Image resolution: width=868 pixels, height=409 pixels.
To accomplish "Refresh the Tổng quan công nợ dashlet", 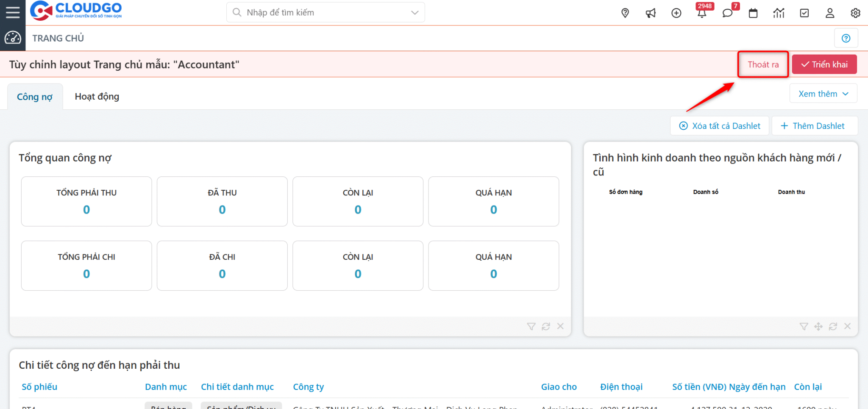I will tap(546, 326).
